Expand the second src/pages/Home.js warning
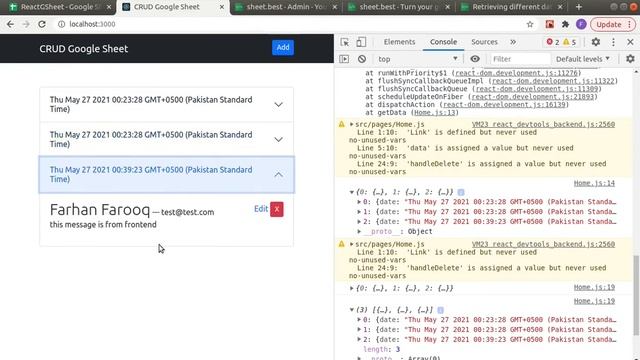The height and width of the screenshot is (360, 640). click(351, 244)
